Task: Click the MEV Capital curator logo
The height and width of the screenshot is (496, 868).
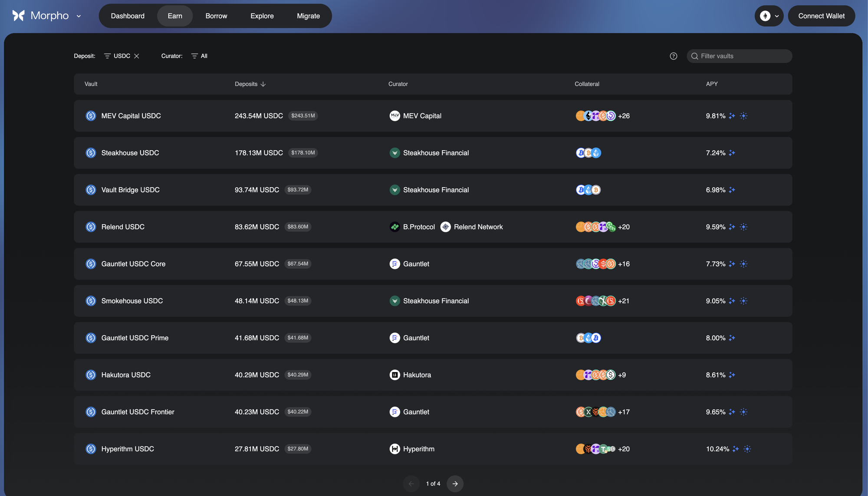Action: [395, 116]
